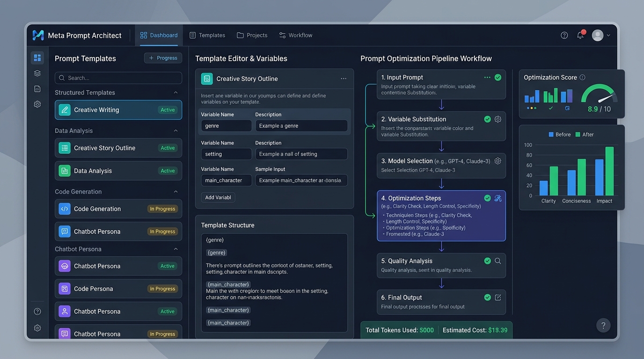This screenshot has width=644, height=359.
Task: Click the info icon beside Optimization Score
Action: [x=583, y=78]
